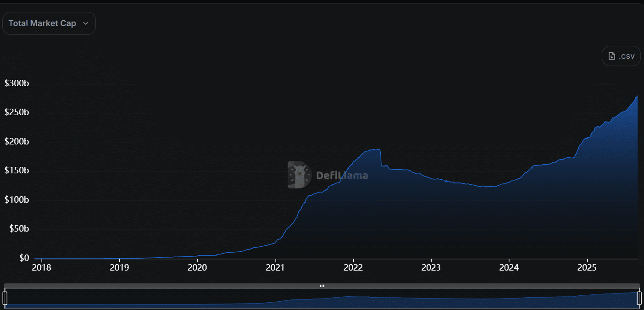The width and height of the screenshot is (644, 310).
Task: Click the mini overview chart in range selector
Action: pos(322,299)
